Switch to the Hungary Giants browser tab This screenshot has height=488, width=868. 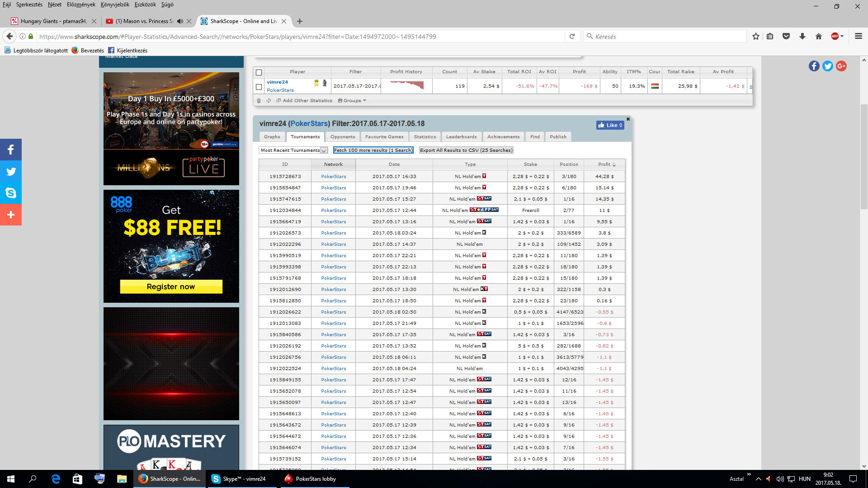(53, 21)
